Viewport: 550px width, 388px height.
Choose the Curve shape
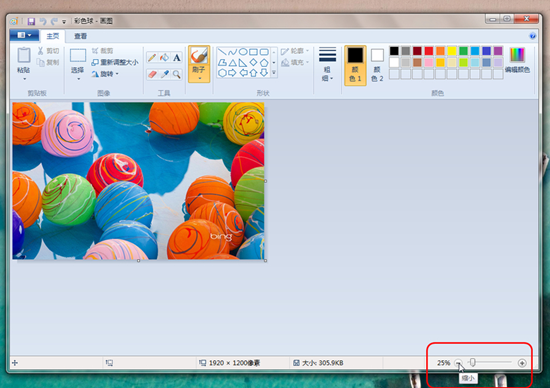click(232, 52)
